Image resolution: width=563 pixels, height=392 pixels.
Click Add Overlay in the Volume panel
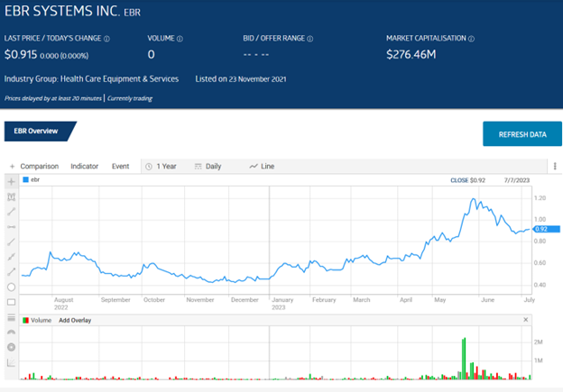click(75, 320)
